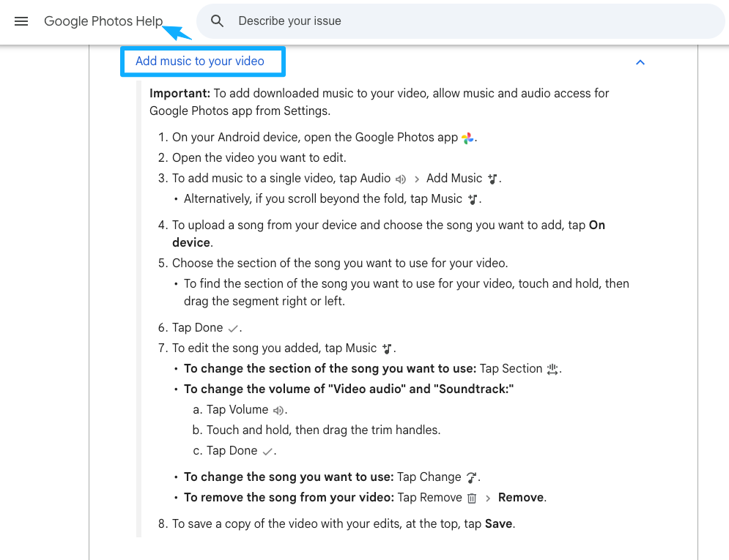Click the bold words 'On device'
Screen dimensions: 729x560
pyautogui.click(x=388, y=234)
